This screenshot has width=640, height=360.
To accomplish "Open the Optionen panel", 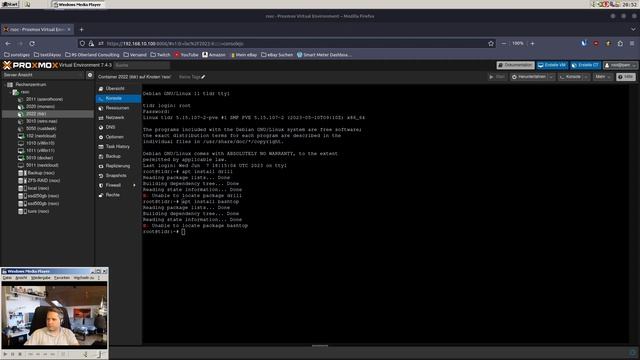I will [x=118, y=137].
